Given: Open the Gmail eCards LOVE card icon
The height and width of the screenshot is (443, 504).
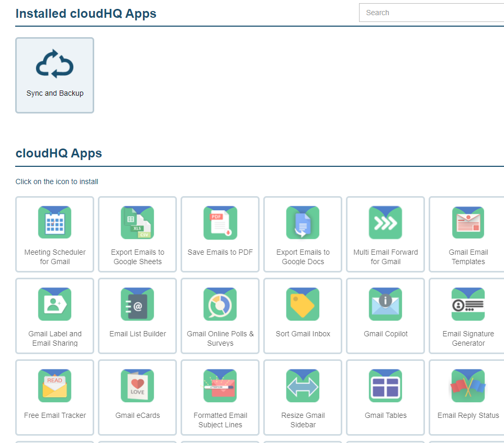Looking at the screenshot, I should (137, 385).
